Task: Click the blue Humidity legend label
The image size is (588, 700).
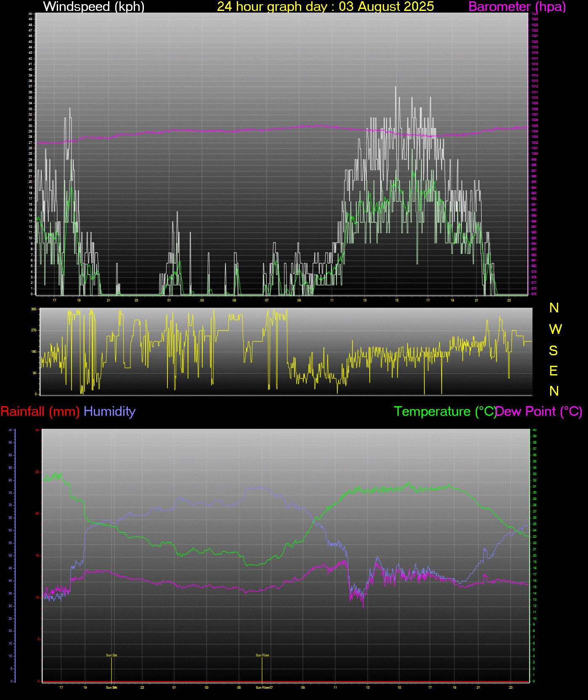Action: coord(109,411)
